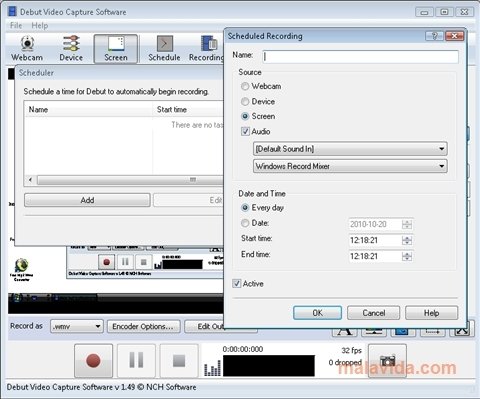The width and height of the screenshot is (480, 399).
Task: Open the Default Sound In dropdown
Action: 350,149
